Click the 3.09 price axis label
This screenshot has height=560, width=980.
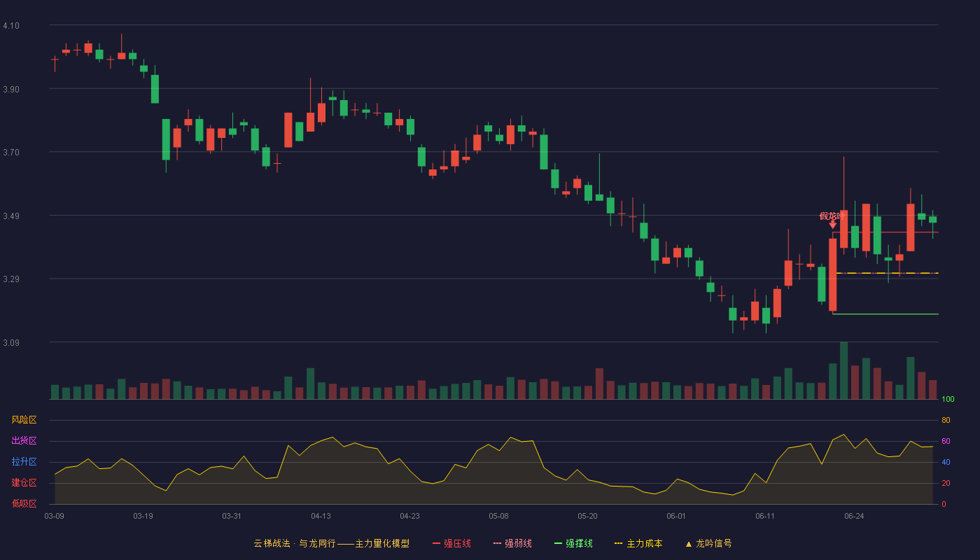click(x=11, y=343)
